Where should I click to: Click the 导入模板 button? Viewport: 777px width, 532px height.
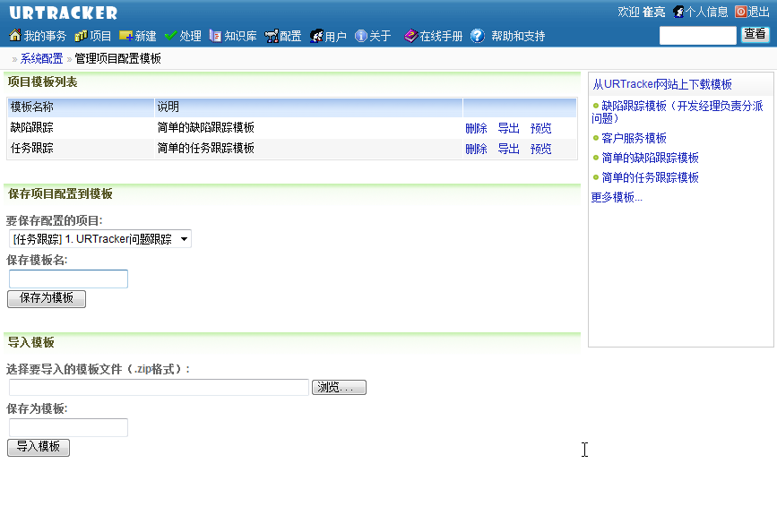coord(39,447)
